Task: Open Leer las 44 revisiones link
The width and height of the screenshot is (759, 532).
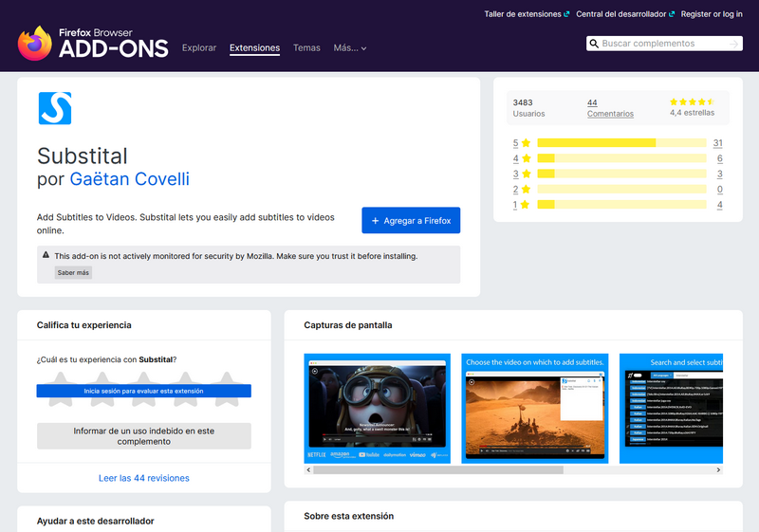Action: pos(144,478)
